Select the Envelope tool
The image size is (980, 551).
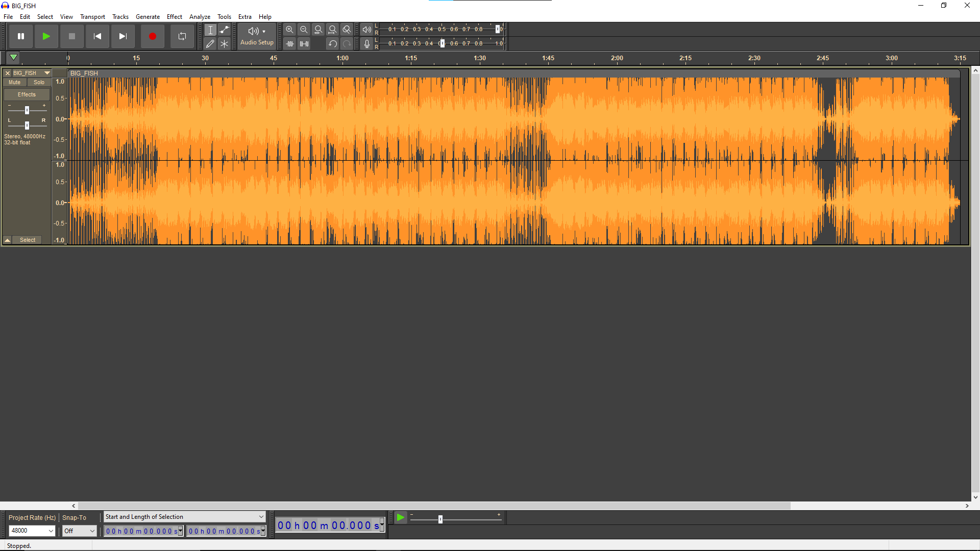click(x=224, y=30)
